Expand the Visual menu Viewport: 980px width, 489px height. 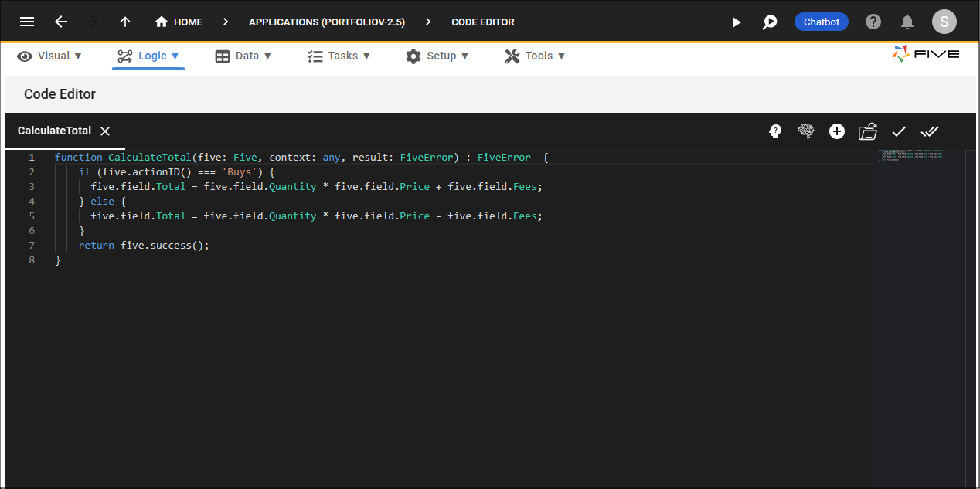pos(50,56)
